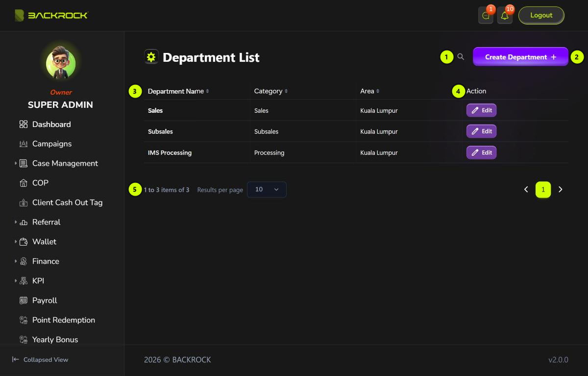Edit the Subsales department
This screenshot has height=376, width=588.
[x=481, y=131]
